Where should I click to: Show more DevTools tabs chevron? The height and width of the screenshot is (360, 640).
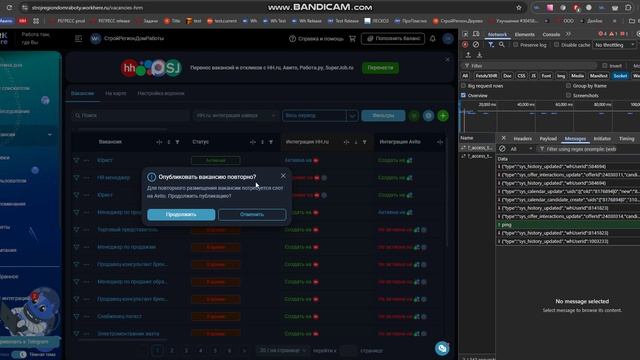pyautogui.click(x=568, y=34)
